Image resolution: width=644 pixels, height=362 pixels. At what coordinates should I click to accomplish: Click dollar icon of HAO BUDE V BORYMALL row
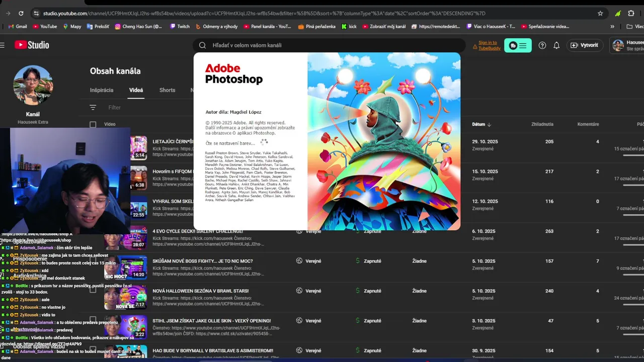(x=358, y=350)
